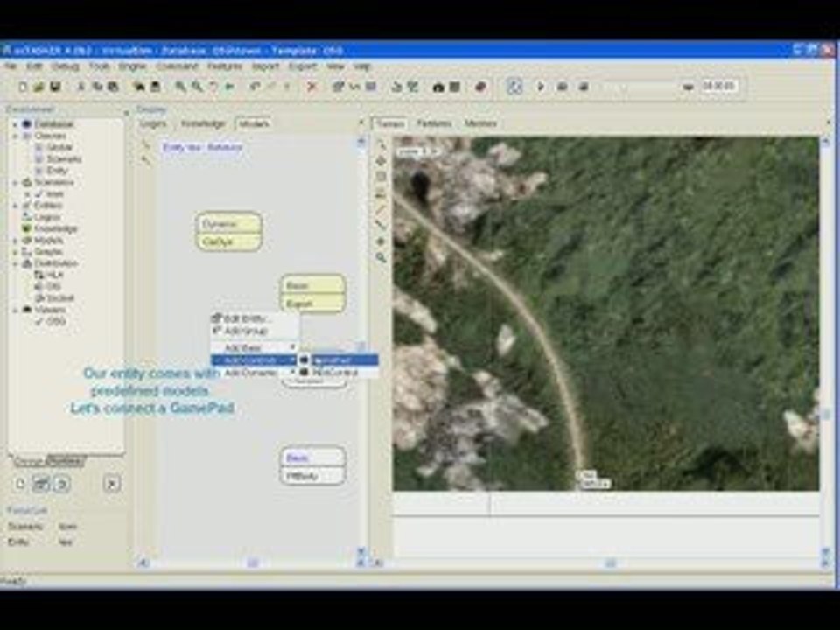The width and height of the screenshot is (840, 630).
Task: Click the Cut toolbar icon
Action: tap(80, 87)
